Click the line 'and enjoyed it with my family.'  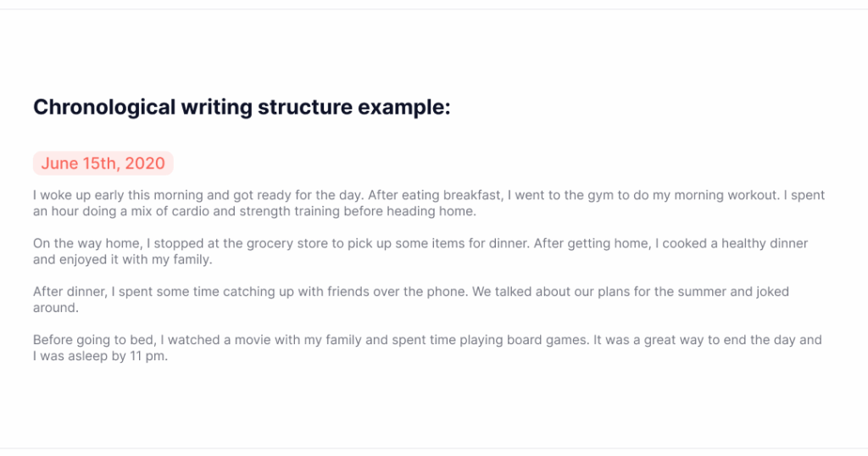click(x=123, y=259)
